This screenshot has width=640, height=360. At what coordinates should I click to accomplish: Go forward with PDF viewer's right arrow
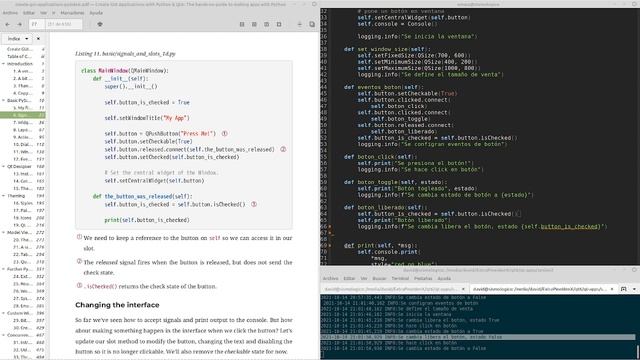click(x=19, y=24)
